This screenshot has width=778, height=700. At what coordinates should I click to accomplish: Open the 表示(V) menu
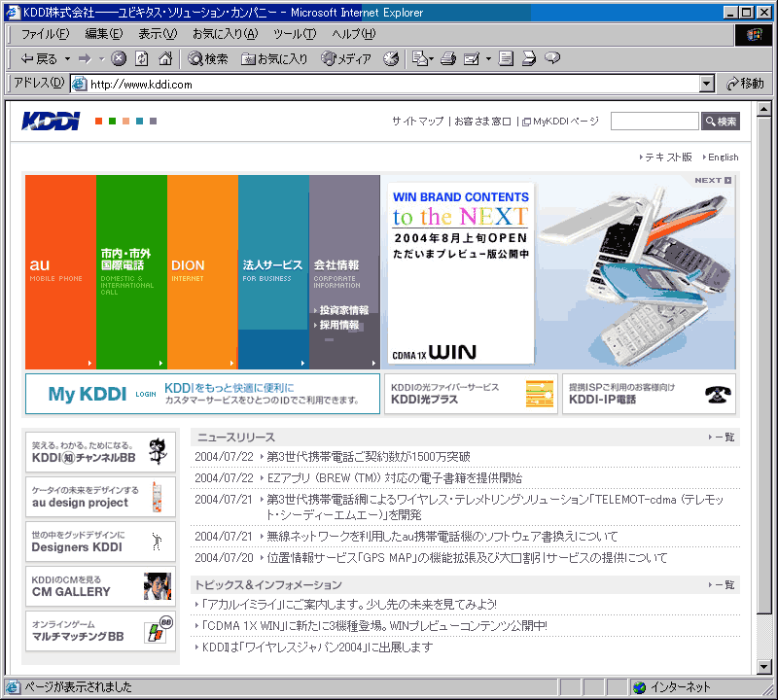[x=158, y=34]
